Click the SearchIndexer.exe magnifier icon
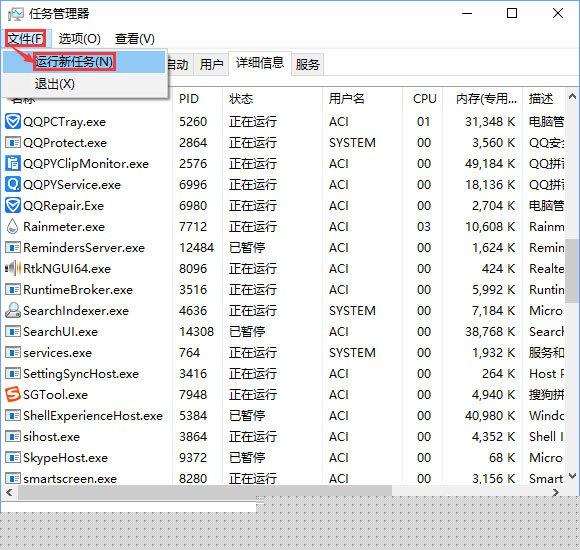The width and height of the screenshot is (580, 550). click(x=13, y=310)
